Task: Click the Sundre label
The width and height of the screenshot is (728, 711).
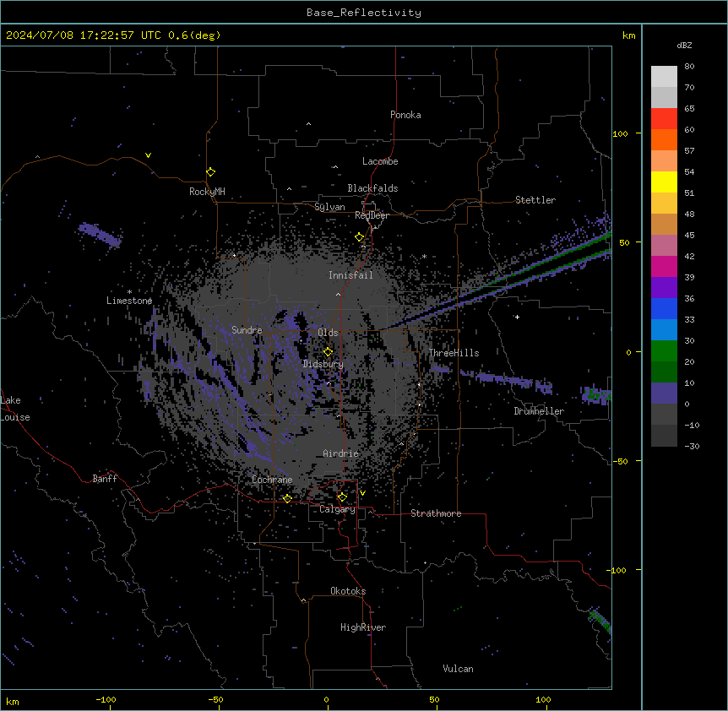Action: coord(247,330)
